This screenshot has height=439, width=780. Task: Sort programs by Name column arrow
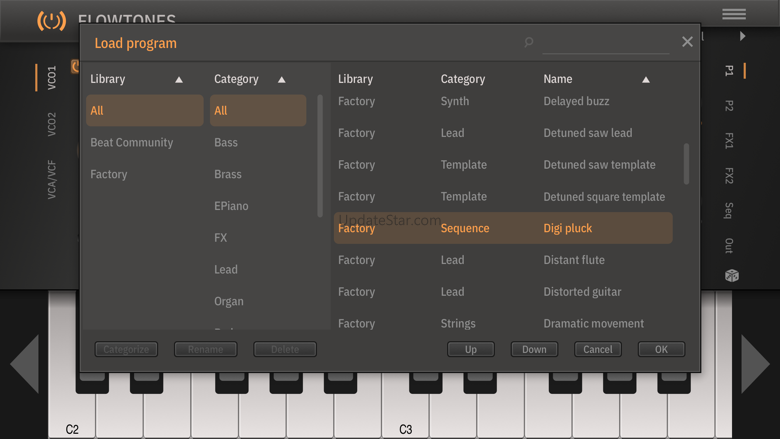coord(645,79)
